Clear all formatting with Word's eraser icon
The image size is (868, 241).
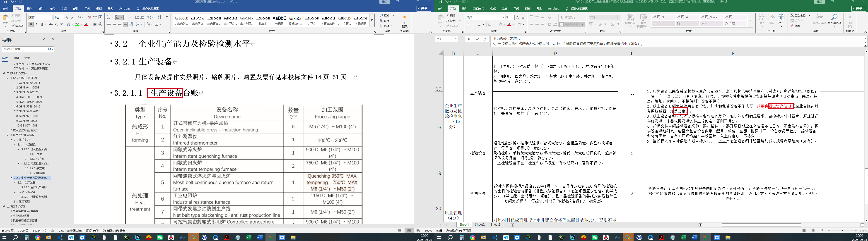tap(89, 17)
